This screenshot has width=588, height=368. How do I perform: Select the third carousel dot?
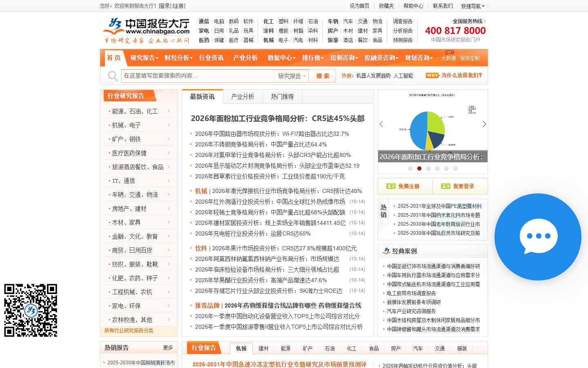[428, 168]
